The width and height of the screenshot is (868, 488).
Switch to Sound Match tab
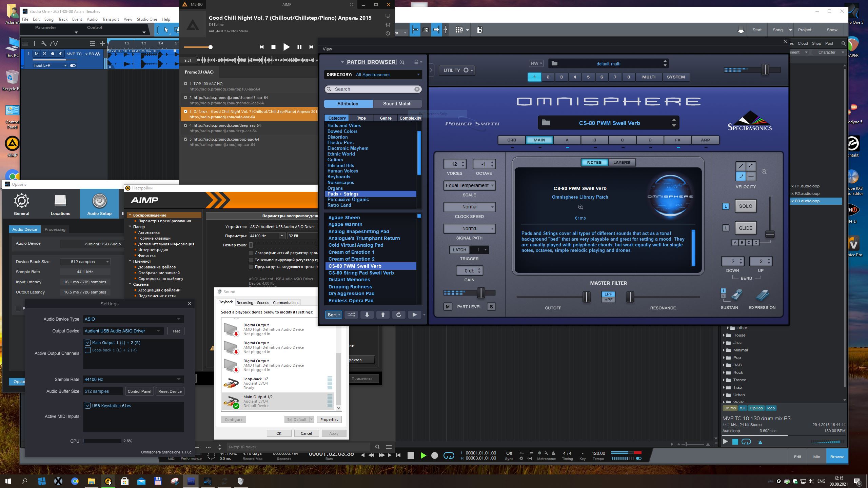pyautogui.click(x=397, y=104)
